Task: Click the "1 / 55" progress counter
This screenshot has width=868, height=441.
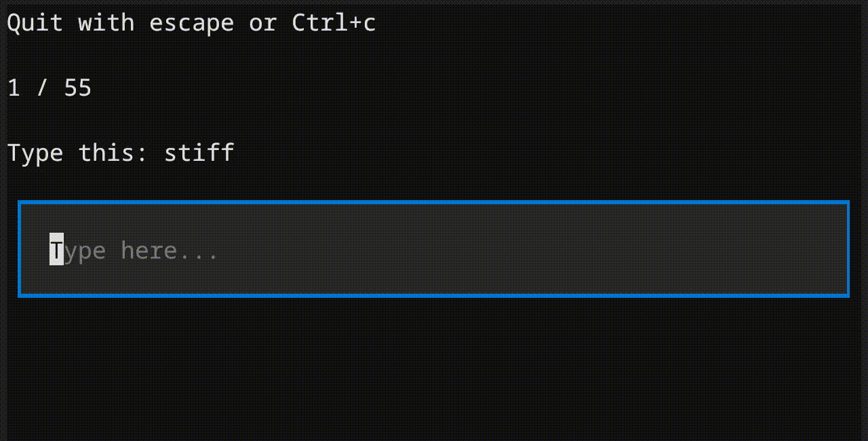Action: [x=50, y=88]
